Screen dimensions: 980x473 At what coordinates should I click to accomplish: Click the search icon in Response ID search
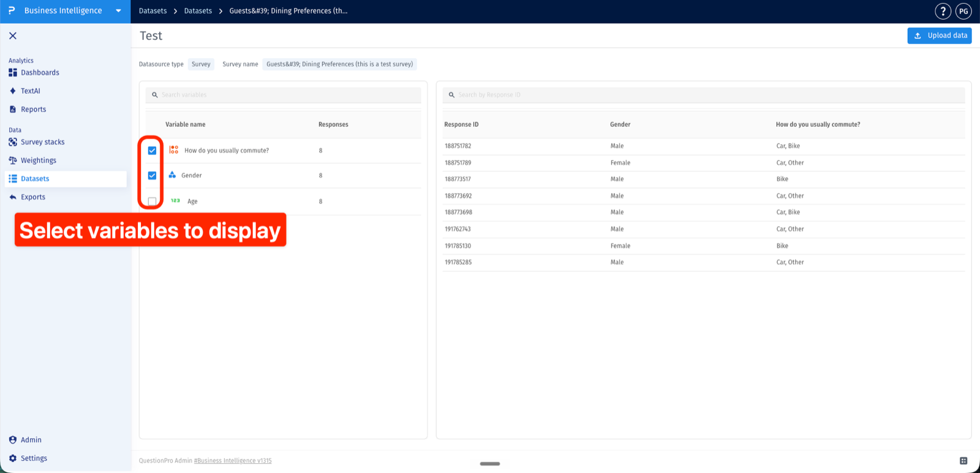coord(451,95)
